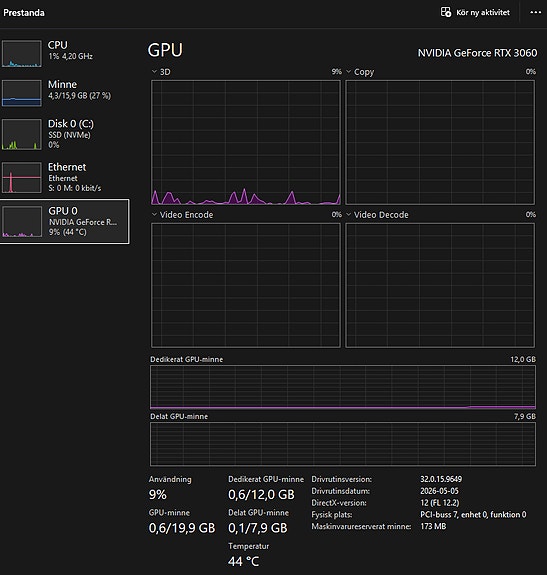Viewport: 547px width, 575px height.
Task: Click the Fysisk plats label
Action: click(332, 514)
